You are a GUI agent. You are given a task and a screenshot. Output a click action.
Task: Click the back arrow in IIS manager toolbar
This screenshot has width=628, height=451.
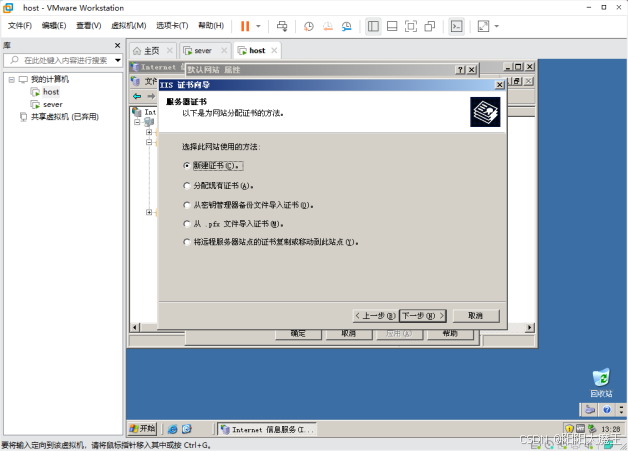click(x=137, y=96)
